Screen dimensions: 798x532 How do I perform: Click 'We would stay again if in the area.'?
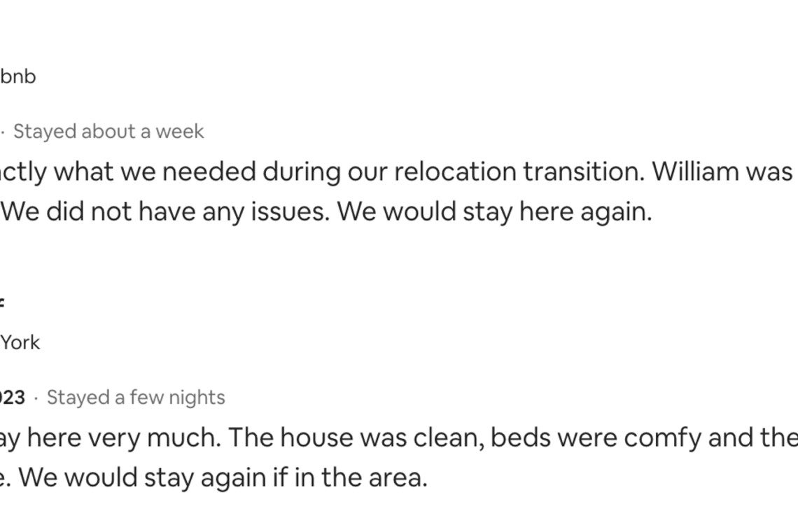(223, 477)
